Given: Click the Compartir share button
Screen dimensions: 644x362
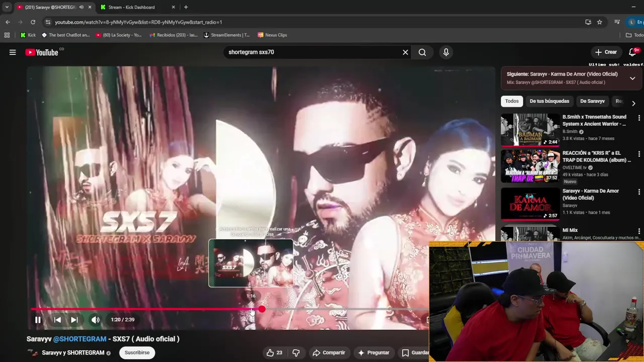Looking at the screenshot, I should [x=329, y=352].
